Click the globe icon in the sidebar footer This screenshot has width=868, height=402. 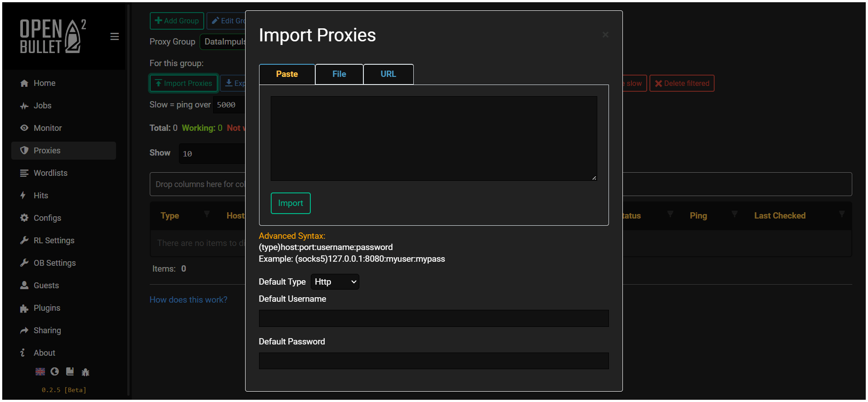coord(55,371)
